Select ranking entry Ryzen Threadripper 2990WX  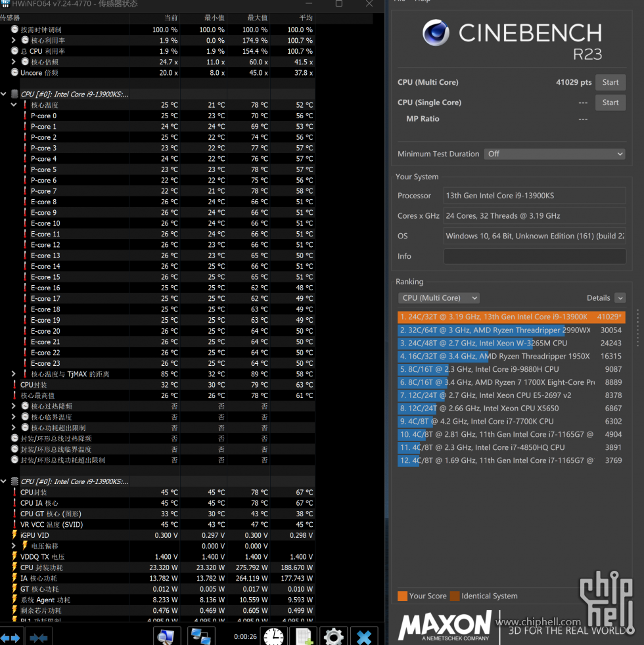pos(511,330)
